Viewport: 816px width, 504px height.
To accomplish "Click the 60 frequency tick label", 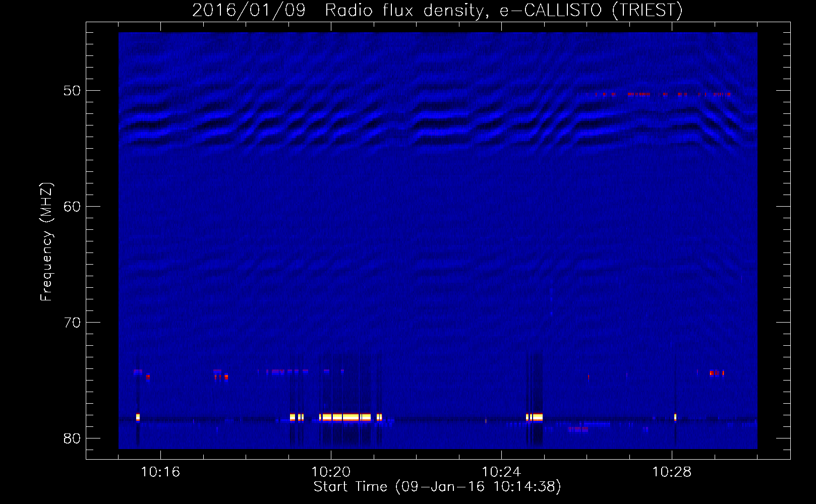I will click(x=72, y=206).
